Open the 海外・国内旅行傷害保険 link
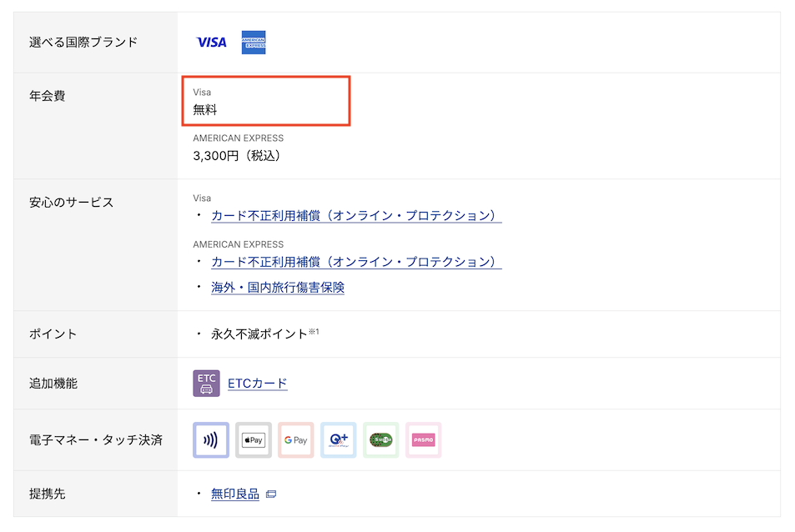Image resolution: width=795 pixels, height=532 pixels. pyautogui.click(x=278, y=287)
